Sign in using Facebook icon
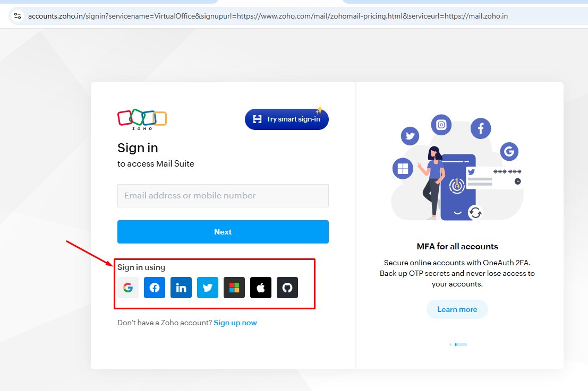Image resolution: width=588 pixels, height=391 pixels. point(155,288)
